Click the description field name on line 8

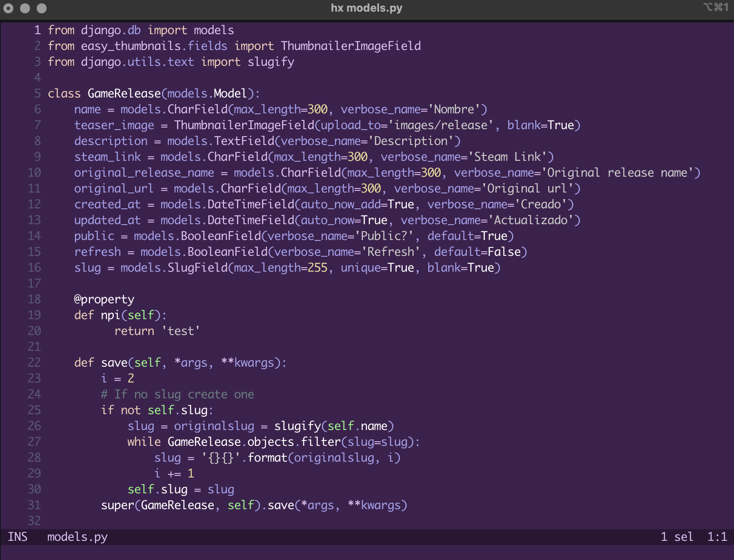pos(111,141)
